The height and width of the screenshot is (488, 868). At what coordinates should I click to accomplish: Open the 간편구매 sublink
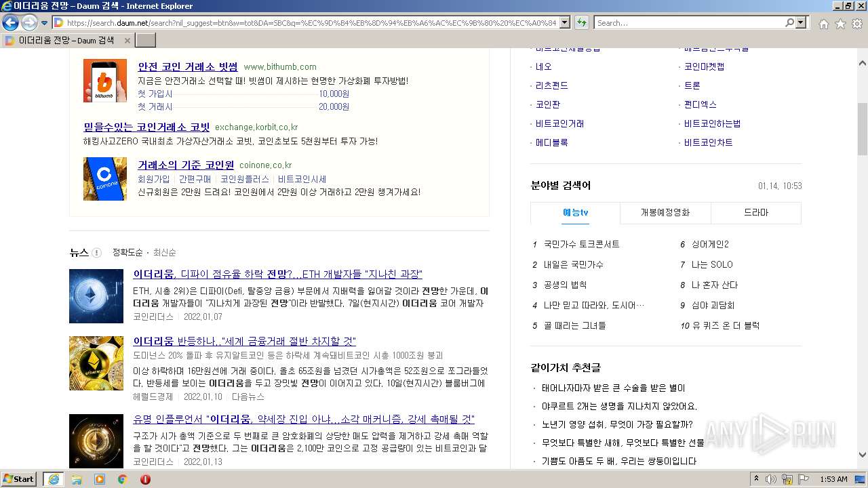(195, 179)
